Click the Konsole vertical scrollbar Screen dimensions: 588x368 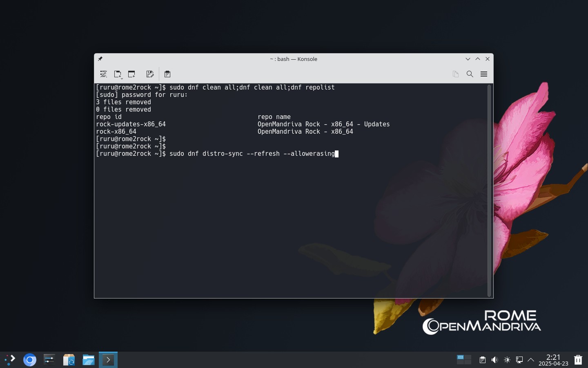(489, 191)
